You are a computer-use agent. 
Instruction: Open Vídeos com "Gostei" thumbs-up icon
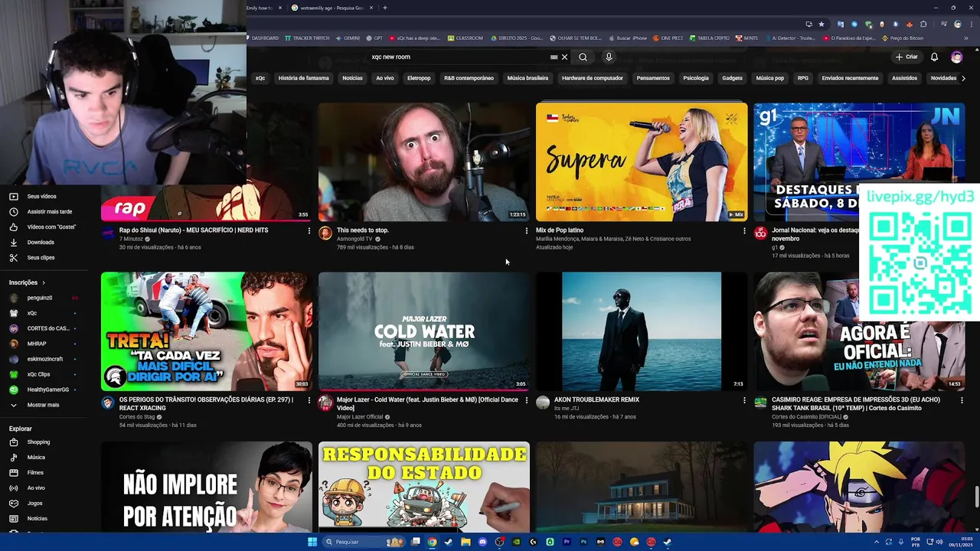(14, 227)
